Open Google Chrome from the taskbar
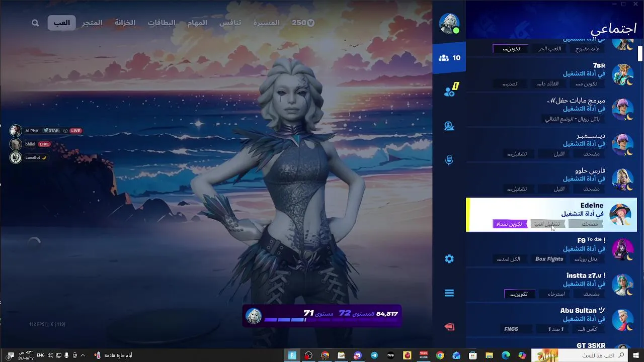The height and width of the screenshot is (362, 644). pos(440,355)
